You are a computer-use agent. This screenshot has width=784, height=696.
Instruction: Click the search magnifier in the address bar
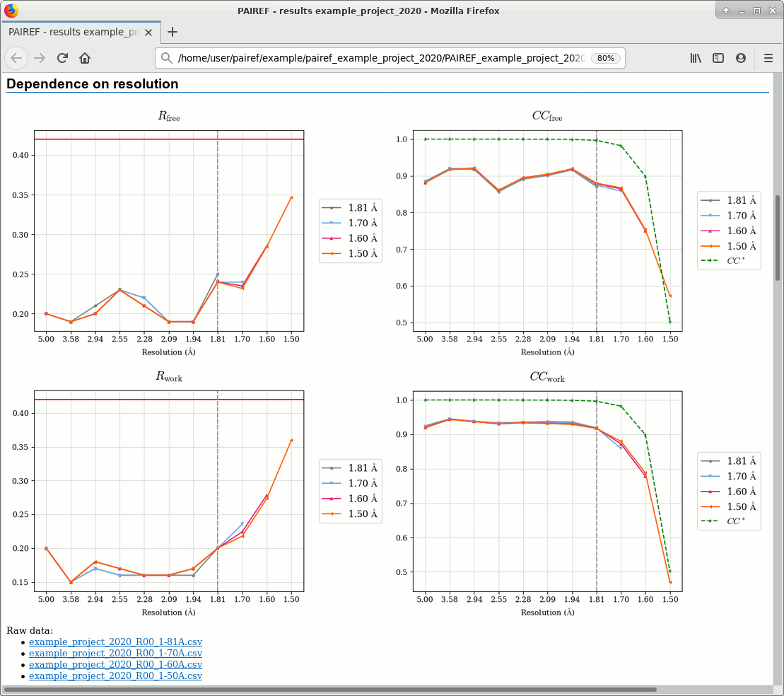(x=167, y=58)
